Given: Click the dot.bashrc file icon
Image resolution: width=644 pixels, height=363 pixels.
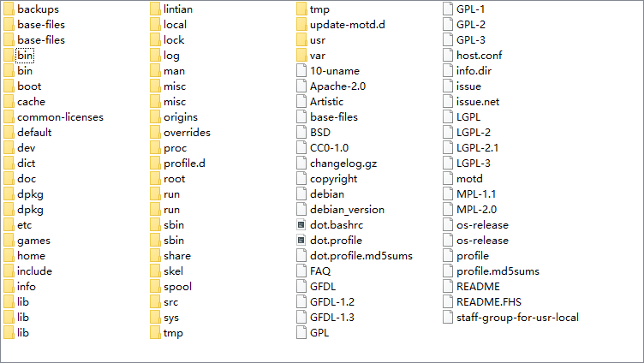Looking at the screenshot, I should tap(301, 225).
